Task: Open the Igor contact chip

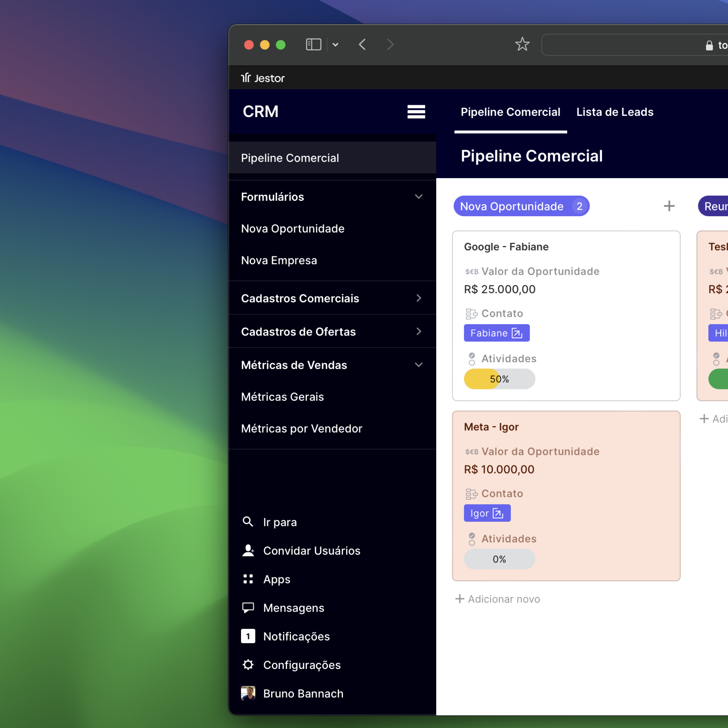Action: tap(487, 513)
